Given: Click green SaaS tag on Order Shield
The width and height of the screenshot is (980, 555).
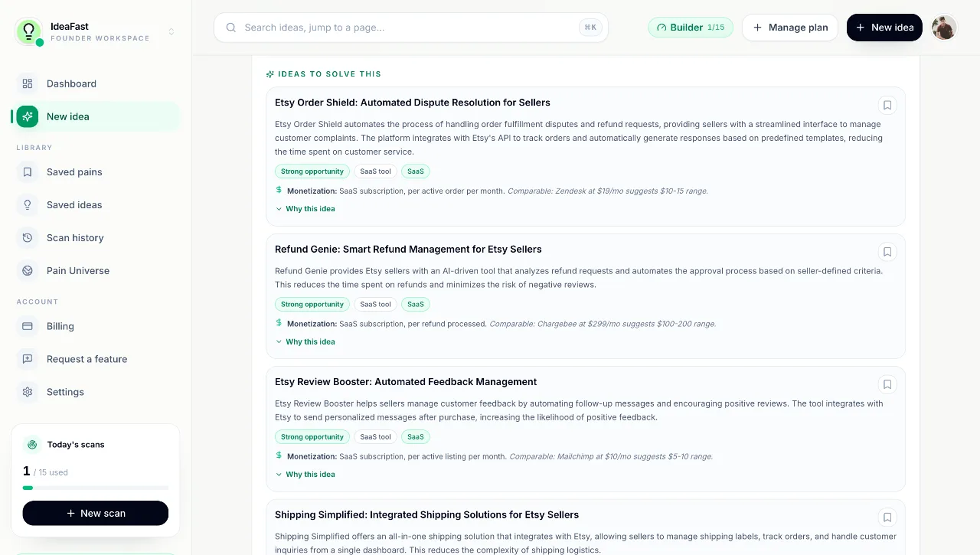Looking at the screenshot, I should tap(416, 171).
